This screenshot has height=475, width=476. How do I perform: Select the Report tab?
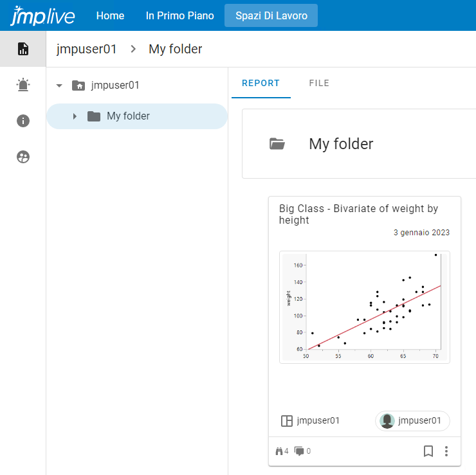[x=261, y=83]
